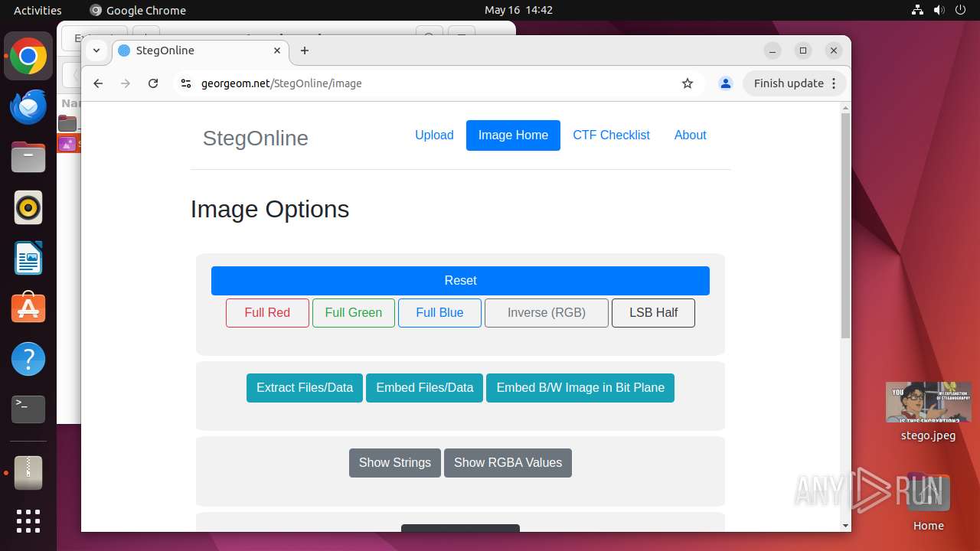This screenshot has height=551, width=980.
Task: Open the clock and calendar menu
Action: point(518,10)
